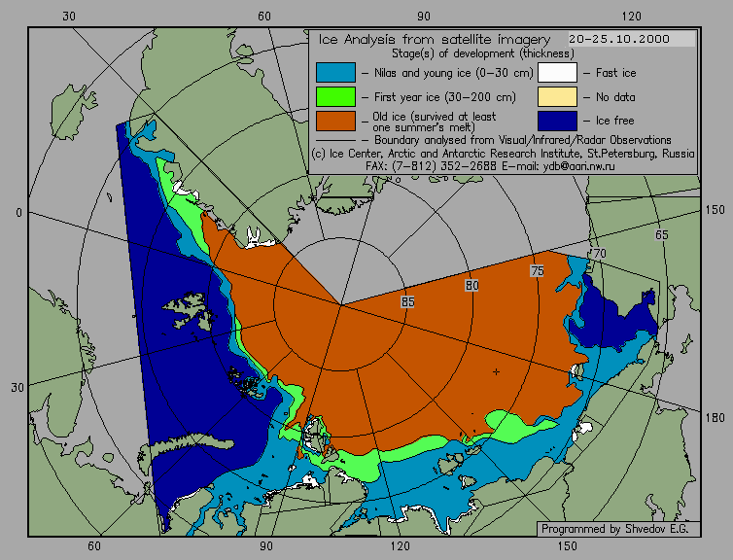Click the 'Nilas and young ice (0-30 cm)' label
The height and width of the screenshot is (560, 733).
[x=454, y=73]
